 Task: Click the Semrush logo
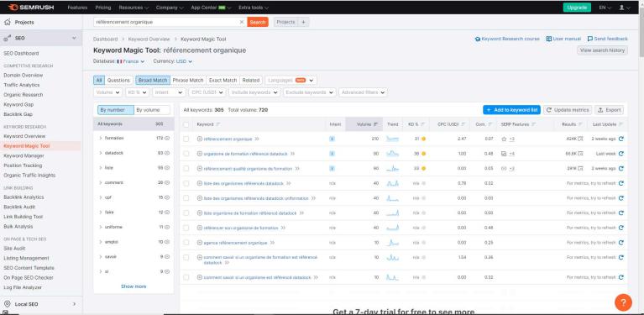pos(31,8)
